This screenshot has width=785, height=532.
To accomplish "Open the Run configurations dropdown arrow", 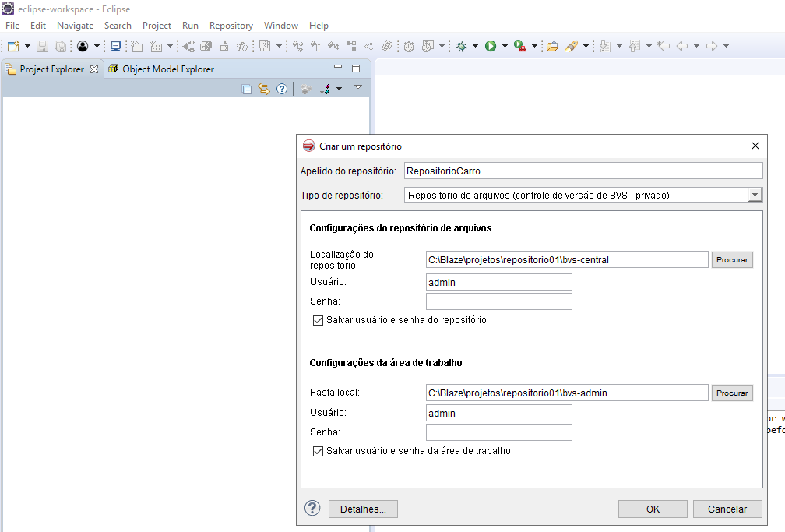I will (504, 45).
